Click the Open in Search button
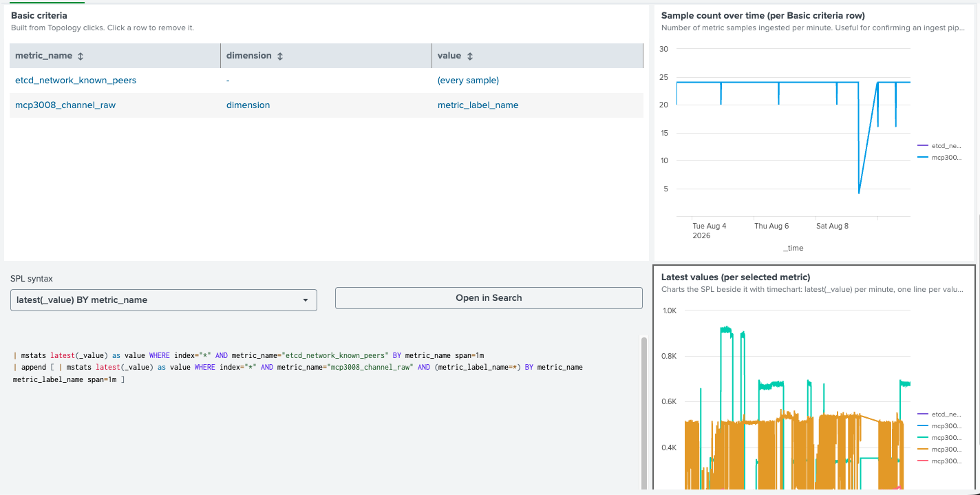The height and width of the screenshot is (495, 980). click(x=489, y=298)
